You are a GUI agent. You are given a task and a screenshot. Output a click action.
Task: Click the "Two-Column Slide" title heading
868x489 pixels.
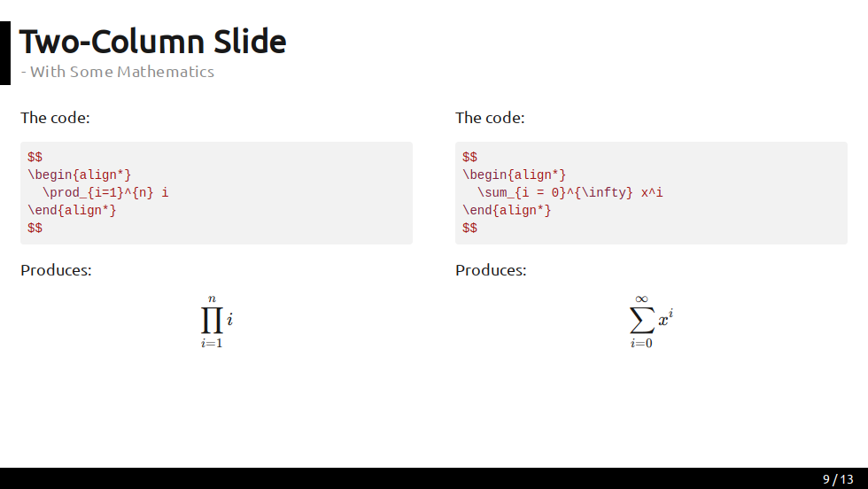pos(152,42)
